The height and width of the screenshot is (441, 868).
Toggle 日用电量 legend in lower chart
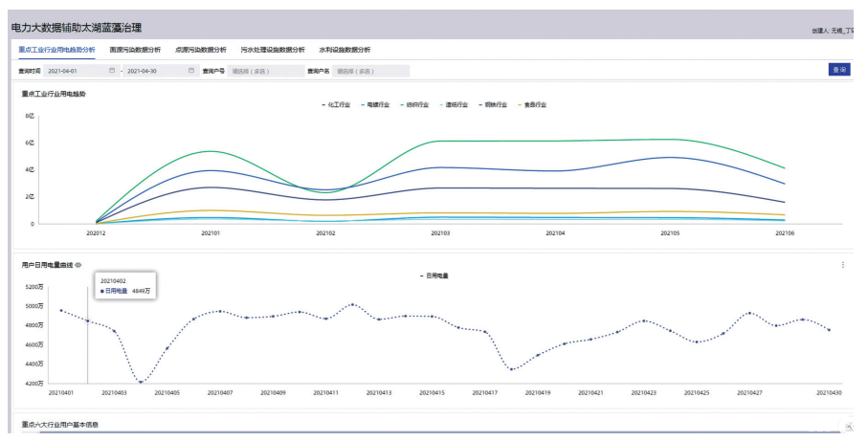(435, 276)
